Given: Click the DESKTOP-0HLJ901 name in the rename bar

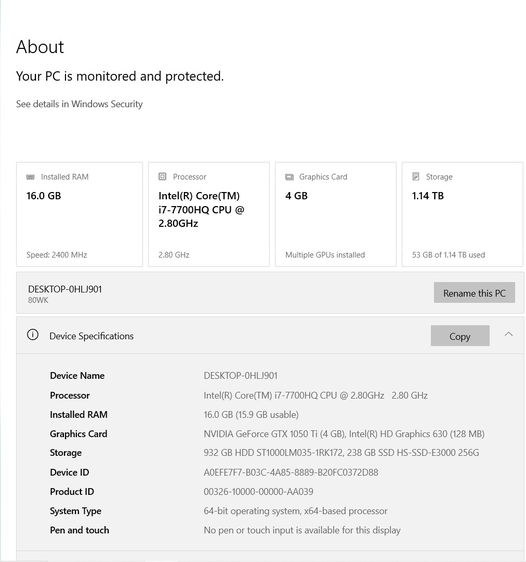Looking at the screenshot, I should pyautogui.click(x=65, y=289).
